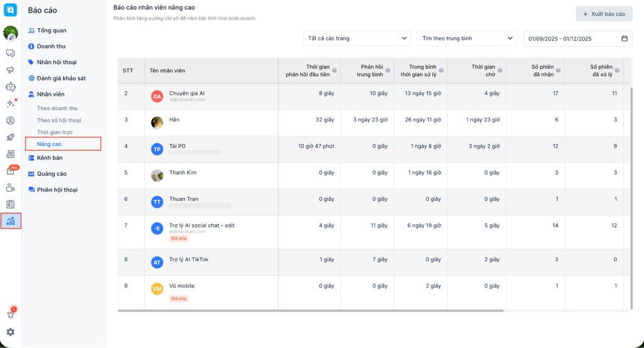
Task: Open the chatbot robot icon
Action: (x=10, y=87)
